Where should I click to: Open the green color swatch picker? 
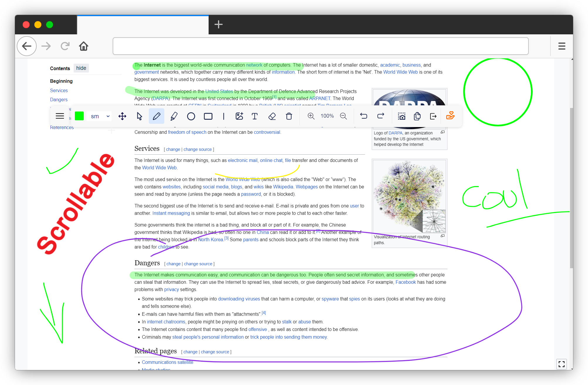79,116
